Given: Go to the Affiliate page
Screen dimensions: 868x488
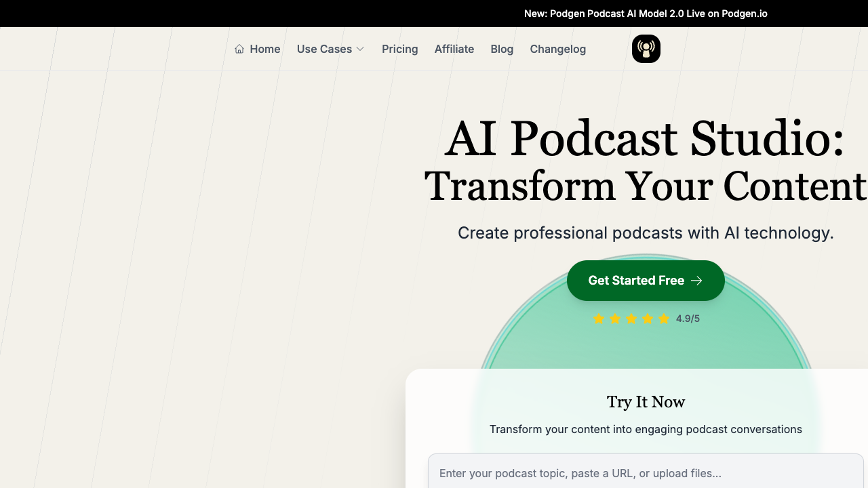Looking at the screenshot, I should pos(454,49).
